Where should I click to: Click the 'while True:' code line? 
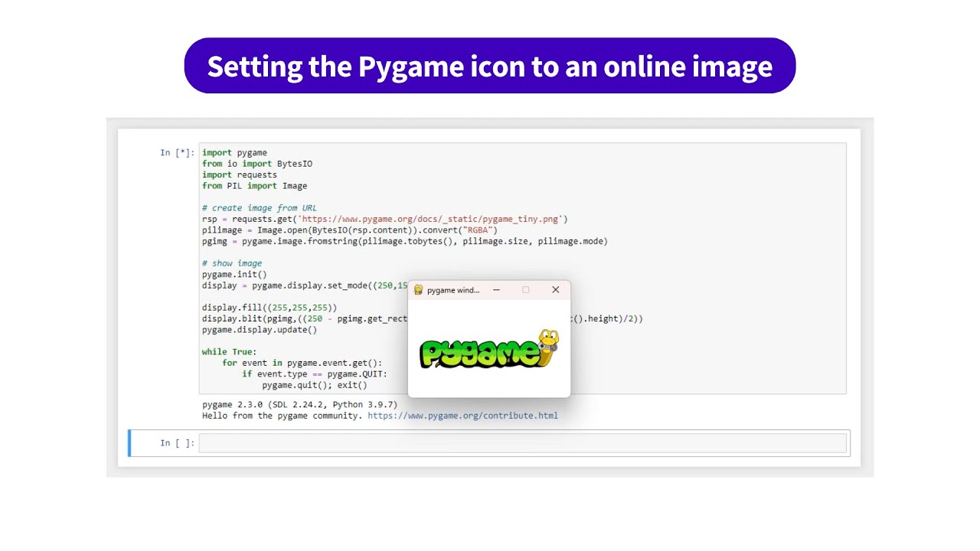(x=230, y=352)
